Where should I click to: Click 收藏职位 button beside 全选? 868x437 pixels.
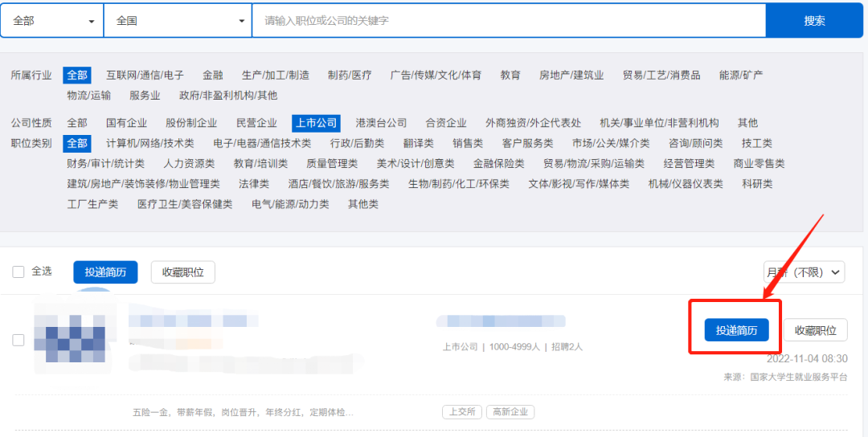[x=183, y=272]
